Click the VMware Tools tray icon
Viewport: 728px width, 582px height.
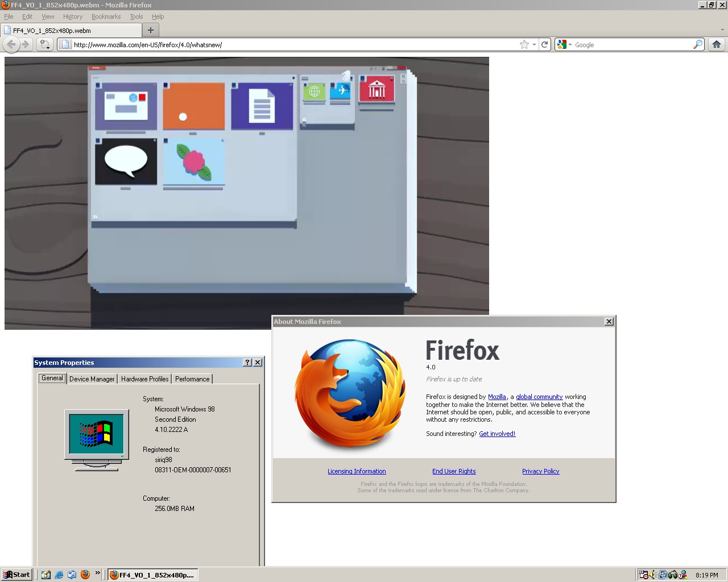663,575
